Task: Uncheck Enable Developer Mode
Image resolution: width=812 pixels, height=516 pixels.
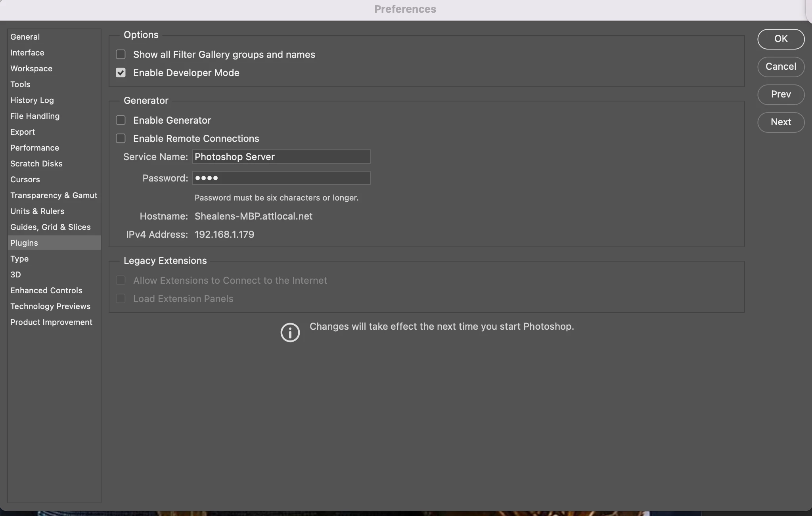Action: point(121,73)
